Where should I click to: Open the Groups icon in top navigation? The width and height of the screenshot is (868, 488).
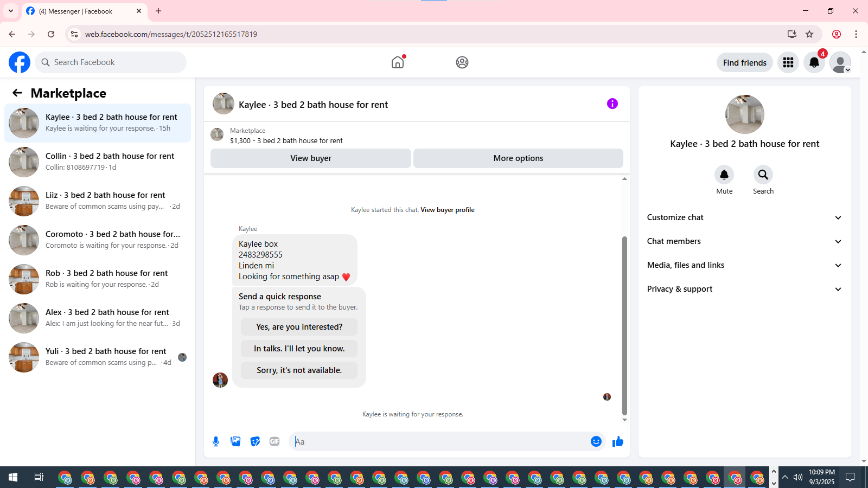click(x=462, y=62)
